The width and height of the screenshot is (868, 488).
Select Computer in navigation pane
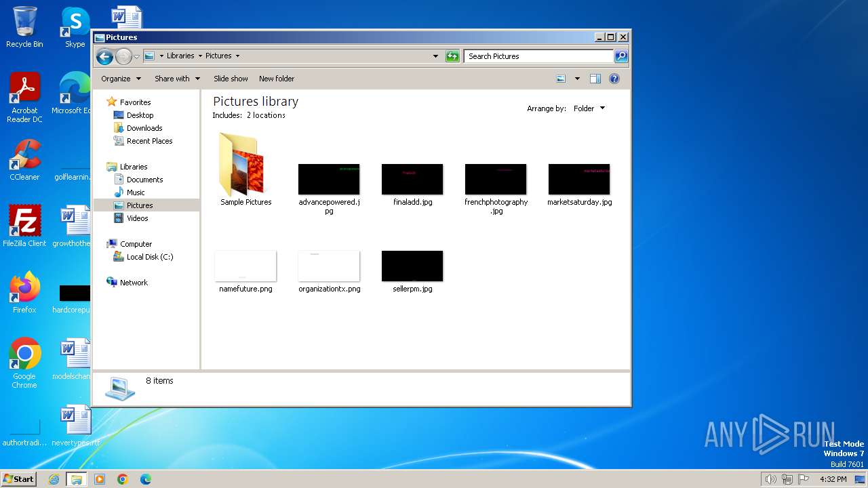136,244
